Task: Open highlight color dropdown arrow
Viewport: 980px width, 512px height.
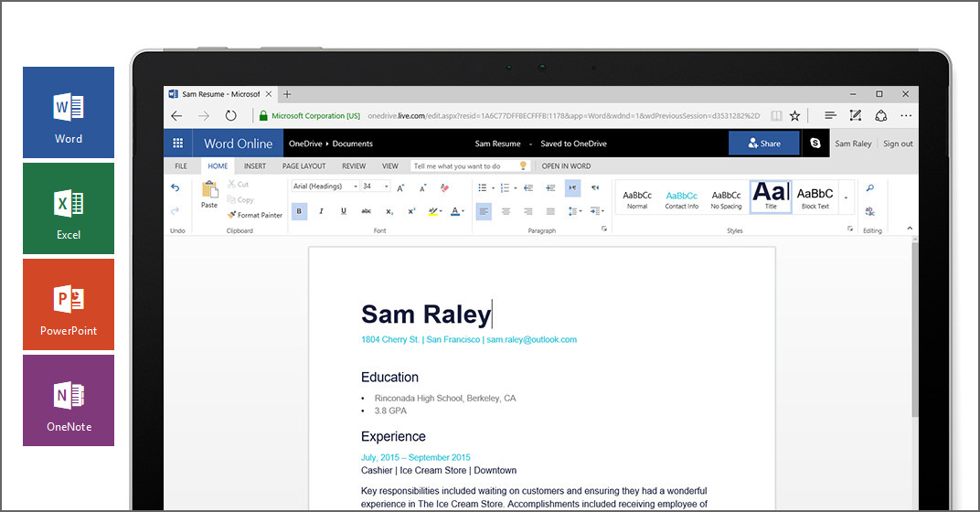Action: pyautogui.click(x=442, y=211)
